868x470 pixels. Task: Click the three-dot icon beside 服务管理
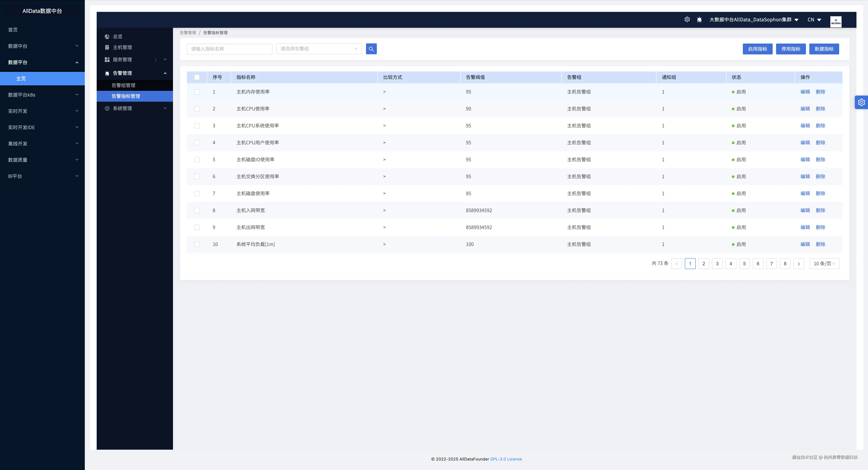(x=155, y=60)
